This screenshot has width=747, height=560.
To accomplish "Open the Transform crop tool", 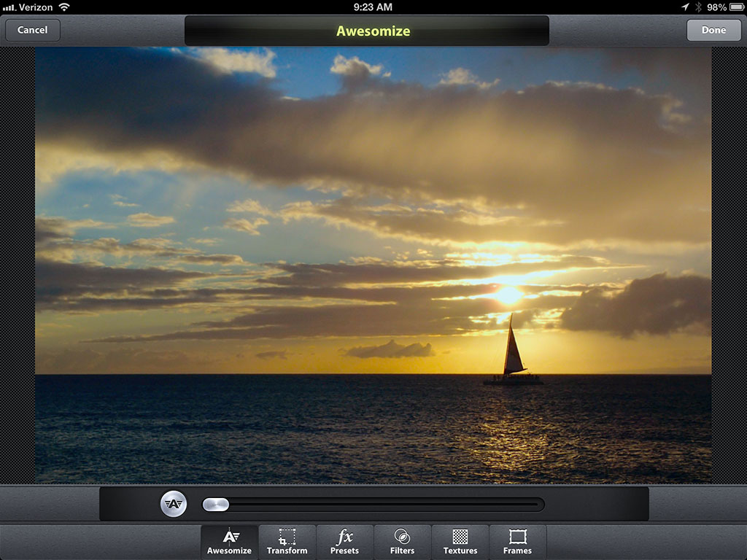I will 287,542.
